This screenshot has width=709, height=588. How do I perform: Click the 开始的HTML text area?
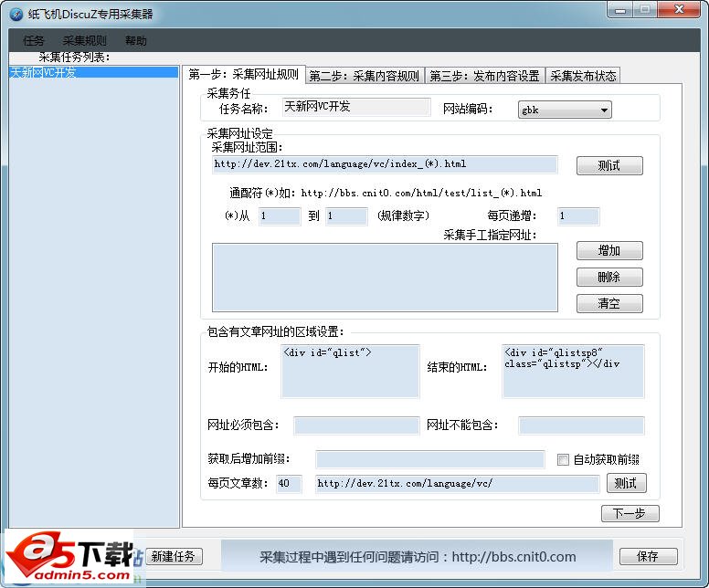[x=351, y=372]
